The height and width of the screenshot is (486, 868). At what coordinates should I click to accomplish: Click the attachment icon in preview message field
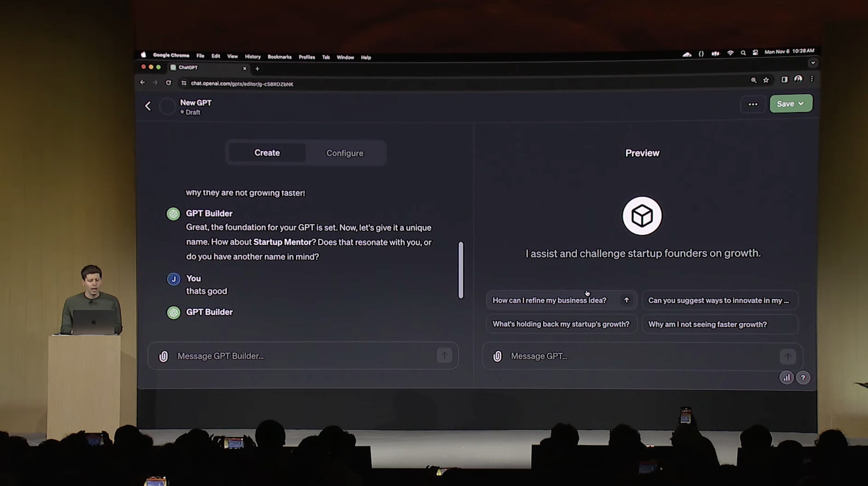click(498, 356)
